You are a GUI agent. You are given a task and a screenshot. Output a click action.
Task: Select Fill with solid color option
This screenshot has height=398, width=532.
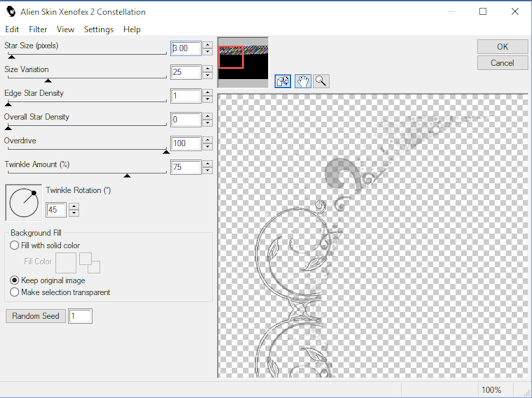(14, 245)
